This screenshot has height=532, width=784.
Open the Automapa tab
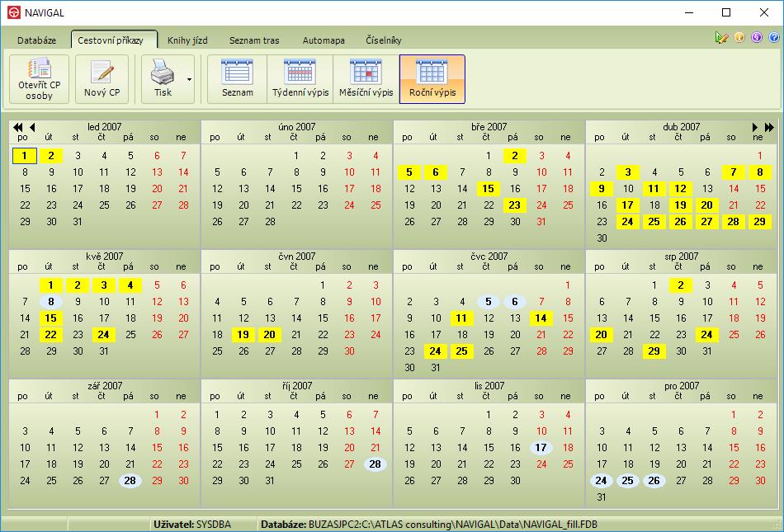pyautogui.click(x=324, y=40)
